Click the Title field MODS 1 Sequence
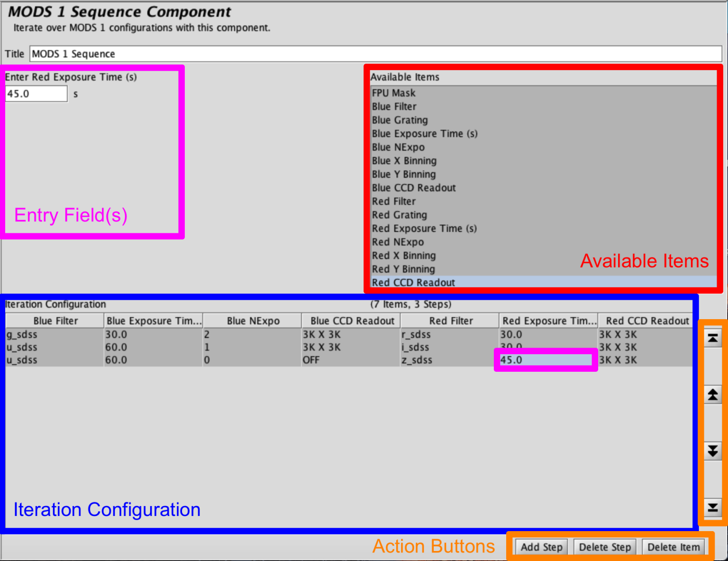The image size is (728, 561). point(375,54)
